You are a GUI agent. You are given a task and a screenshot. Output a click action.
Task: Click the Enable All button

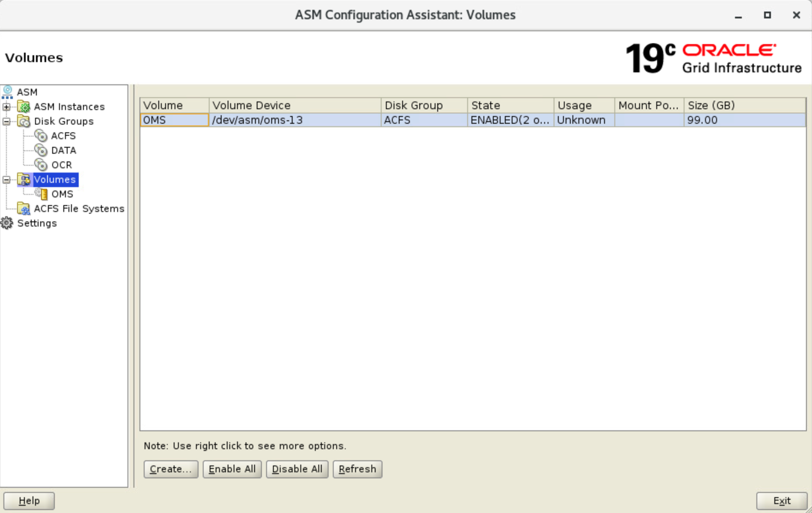pos(232,469)
